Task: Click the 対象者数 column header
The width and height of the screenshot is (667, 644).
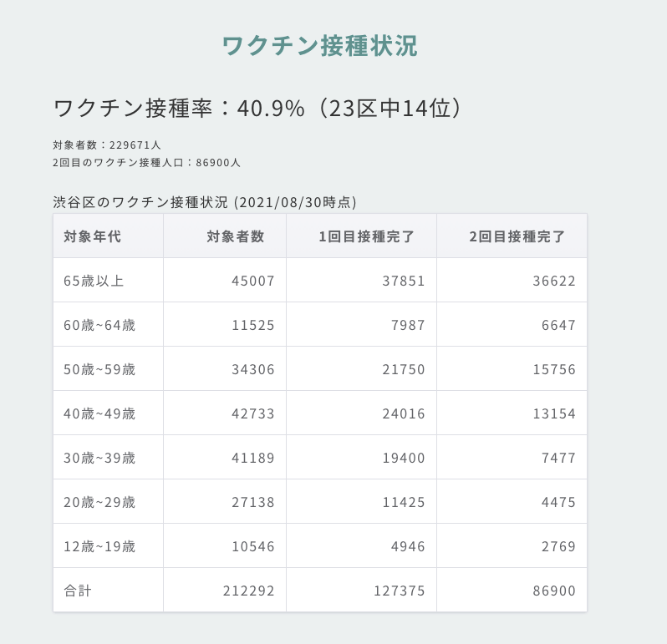Action: coord(236,236)
